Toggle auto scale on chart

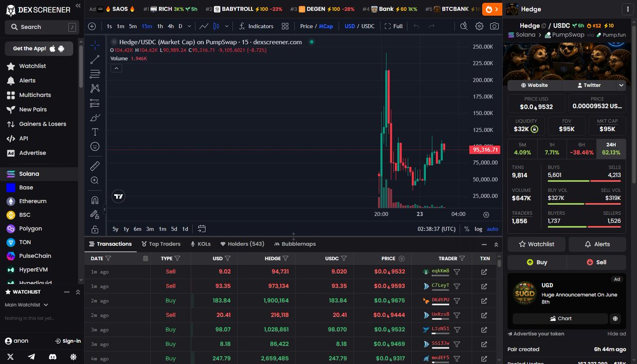tap(493, 229)
